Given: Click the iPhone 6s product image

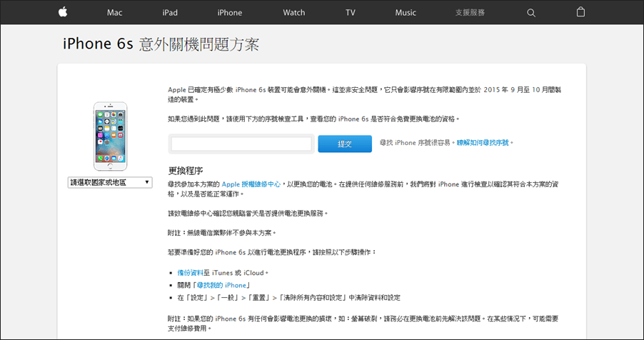Looking at the screenshot, I should pos(110,136).
